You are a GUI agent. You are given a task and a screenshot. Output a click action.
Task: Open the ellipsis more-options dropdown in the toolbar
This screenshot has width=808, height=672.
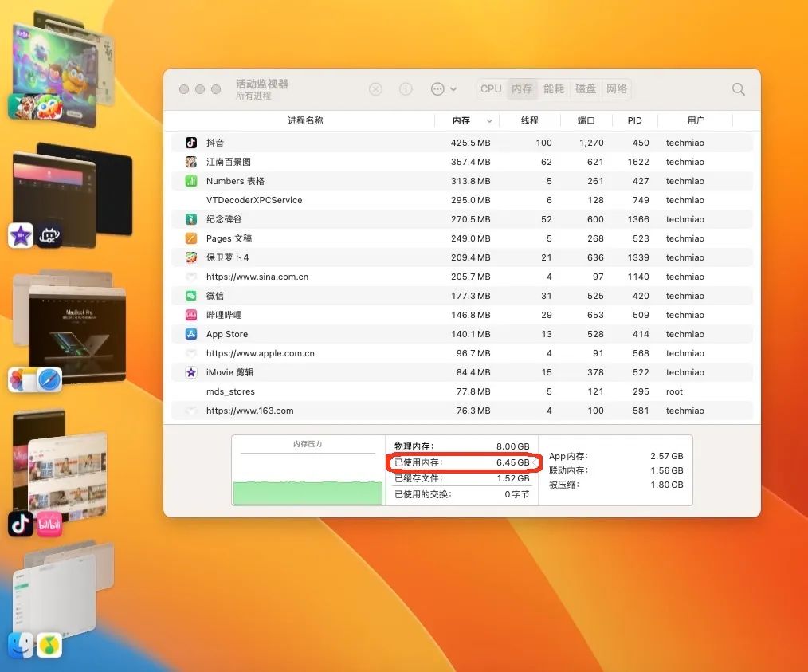click(444, 88)
